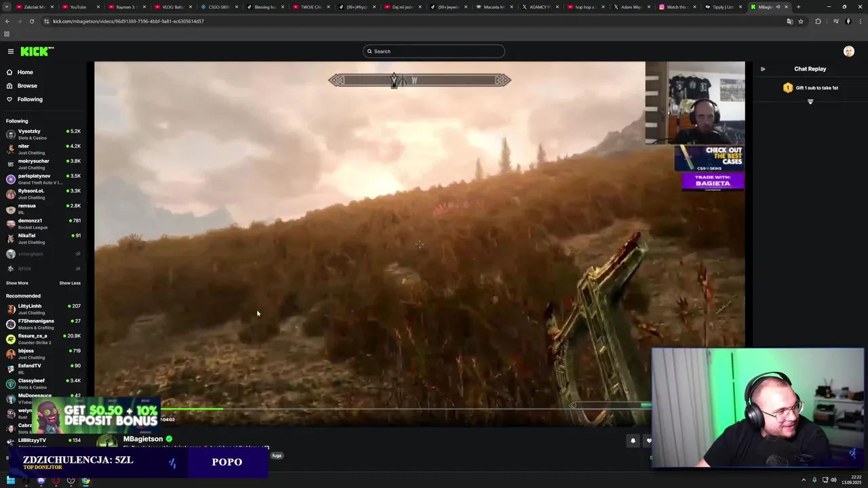Switch to CSGO-SKINS browser tab

(219, 7)
